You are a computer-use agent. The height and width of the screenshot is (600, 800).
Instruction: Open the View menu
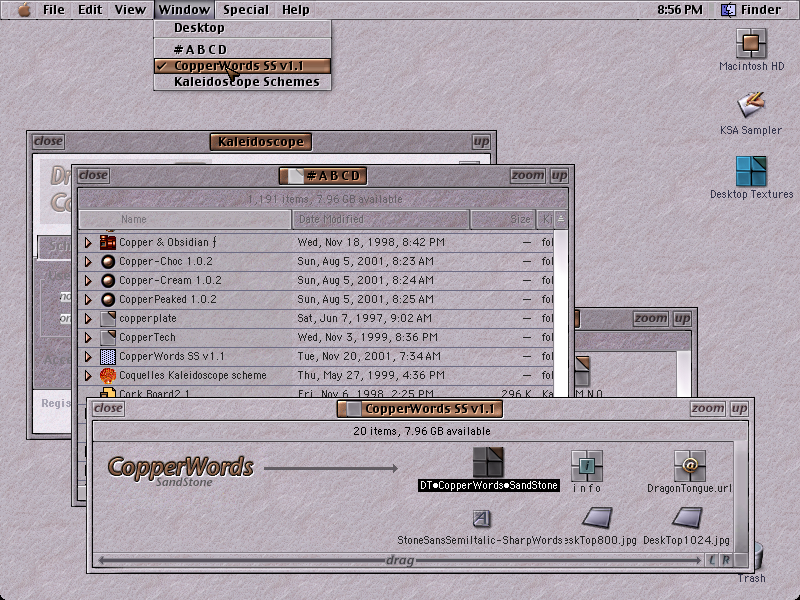[130, 10]
